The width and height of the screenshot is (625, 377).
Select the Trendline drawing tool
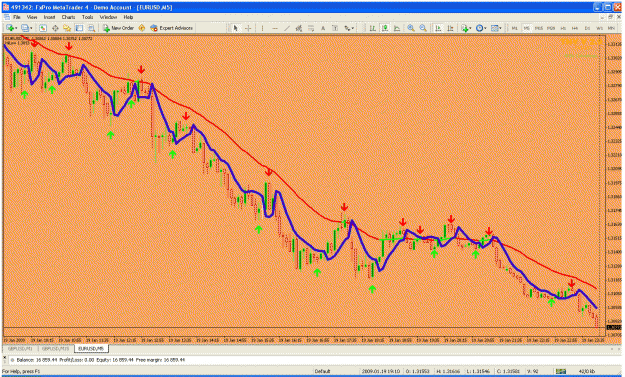click(x=287, y=28)
